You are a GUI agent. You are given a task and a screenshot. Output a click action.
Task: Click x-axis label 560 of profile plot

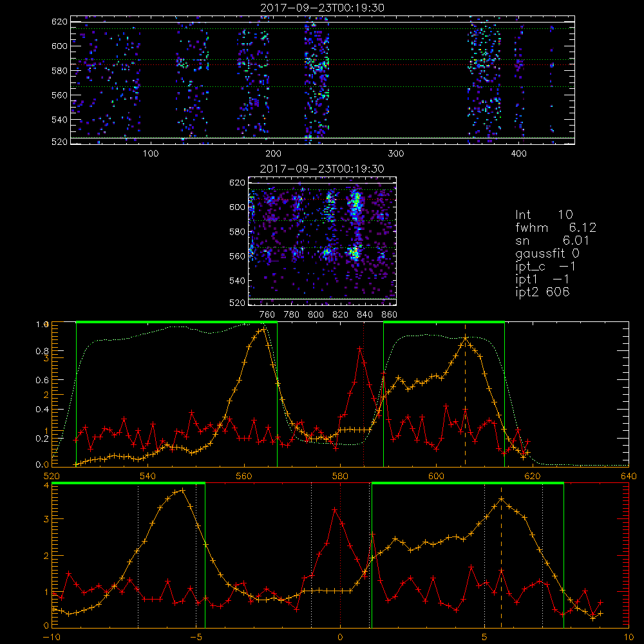click(x=244, y=477)
